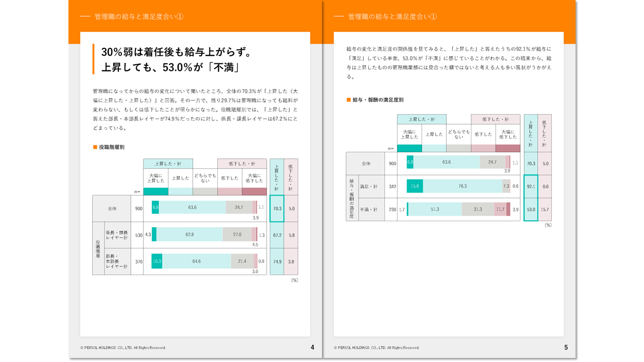Click the total cell 5.8

291,235
